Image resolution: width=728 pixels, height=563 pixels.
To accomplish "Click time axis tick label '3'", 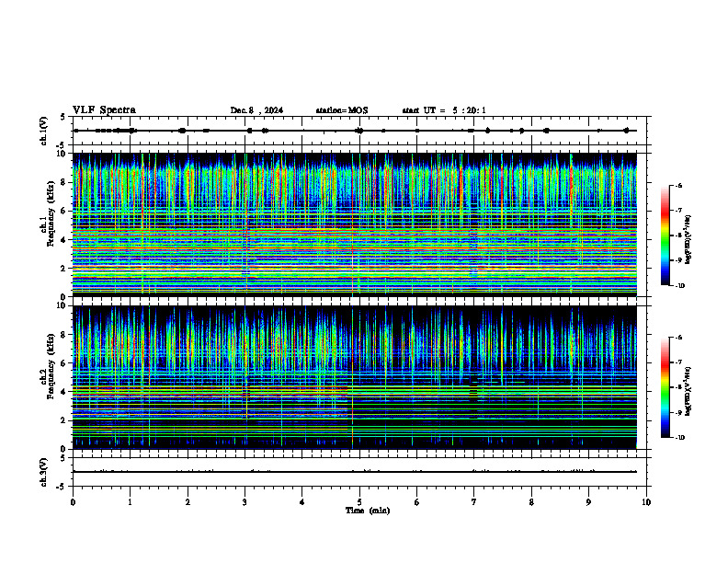I will coord(245,502).
